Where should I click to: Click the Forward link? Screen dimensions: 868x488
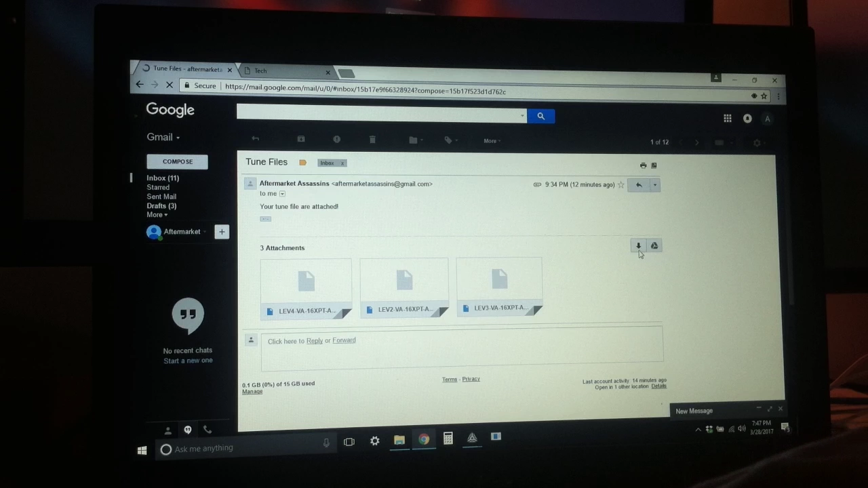344,340
